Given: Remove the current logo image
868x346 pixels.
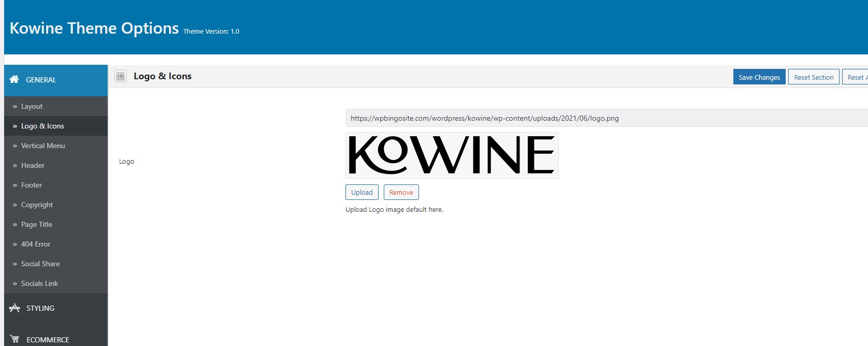Looking at the screenshot, I should click(x=401, y=192).
